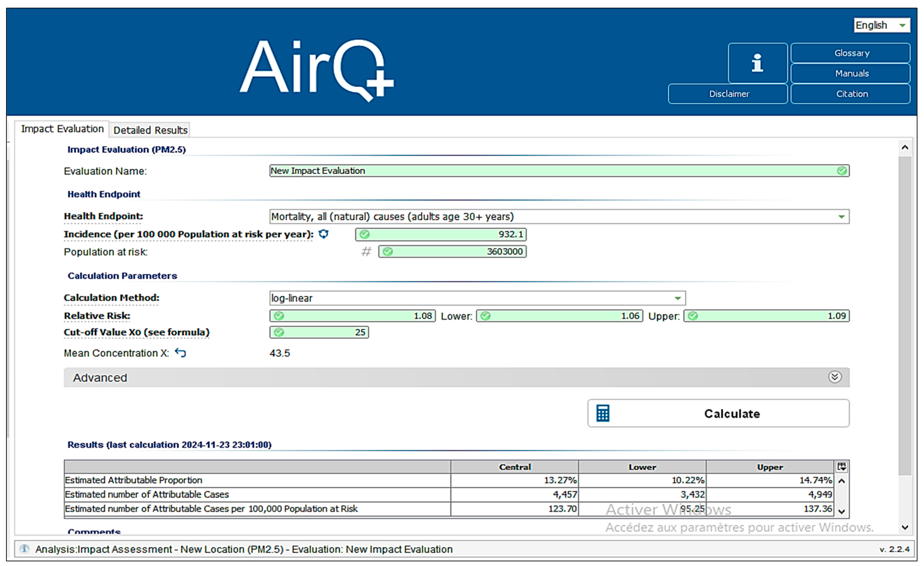Viewport: 924px width, 566px height.
Task: Open the English language dropdown
Action: tap(881, 25)
